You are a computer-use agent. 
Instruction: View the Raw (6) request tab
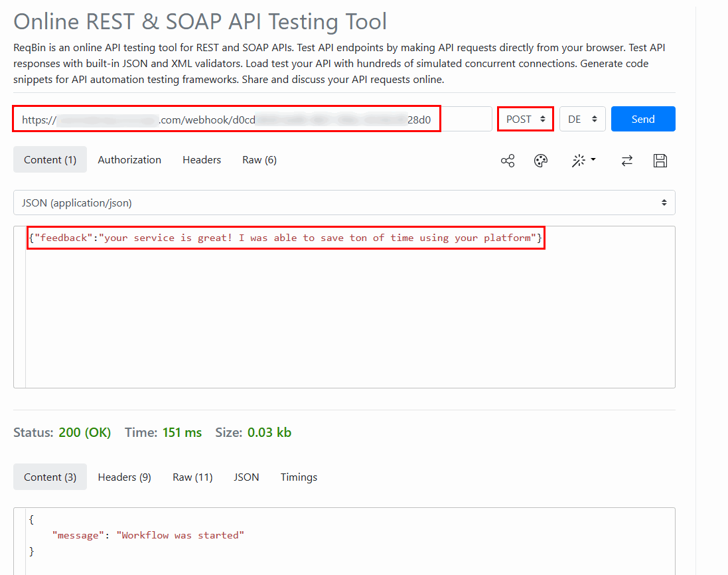[259, 159]
